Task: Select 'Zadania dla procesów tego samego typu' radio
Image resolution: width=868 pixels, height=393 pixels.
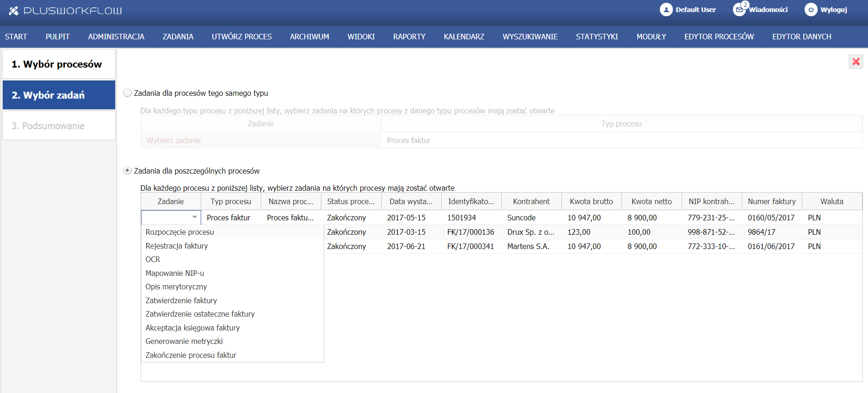Action: coord(128,93)
